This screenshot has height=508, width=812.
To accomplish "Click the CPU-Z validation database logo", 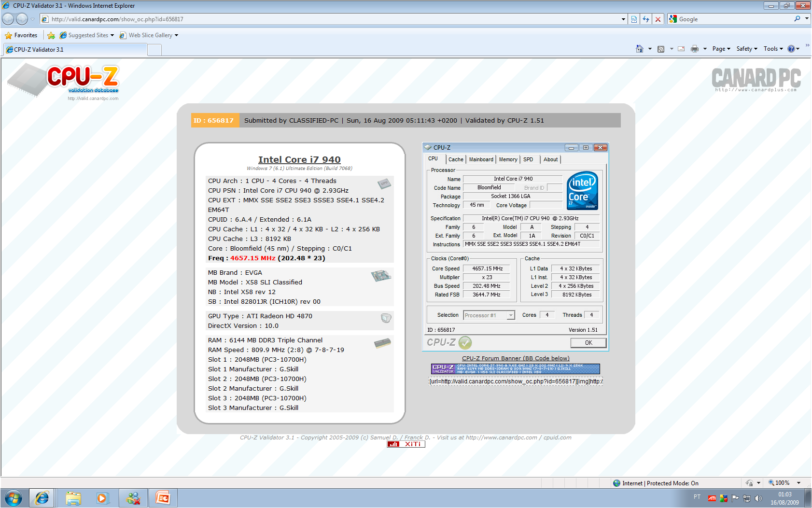I will pyautogui.click(x=63, y=82).
